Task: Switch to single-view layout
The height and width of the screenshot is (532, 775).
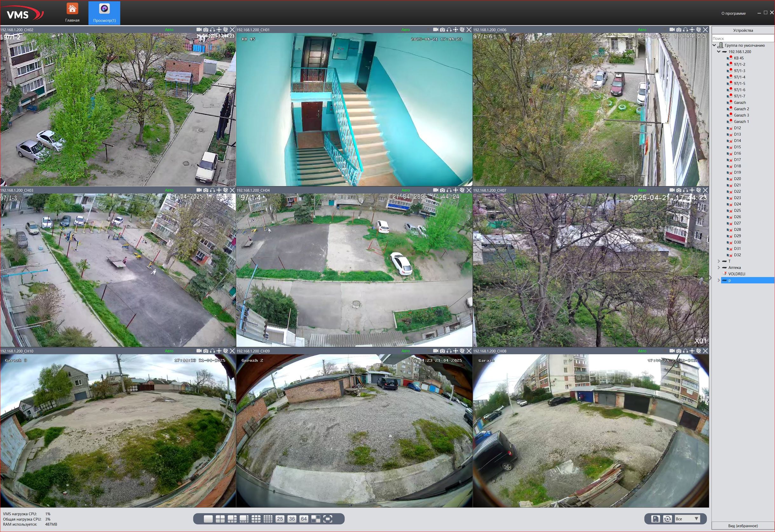Action: click(208, 519)
